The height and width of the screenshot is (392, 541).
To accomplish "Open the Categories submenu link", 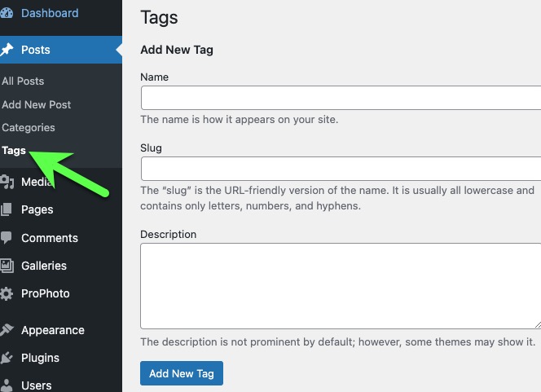I will click(29, 128).
